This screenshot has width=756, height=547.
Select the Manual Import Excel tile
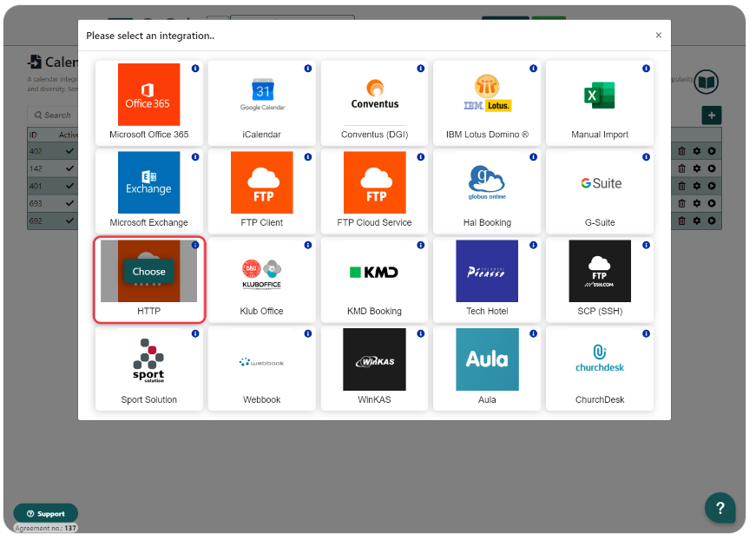point(600,102)
